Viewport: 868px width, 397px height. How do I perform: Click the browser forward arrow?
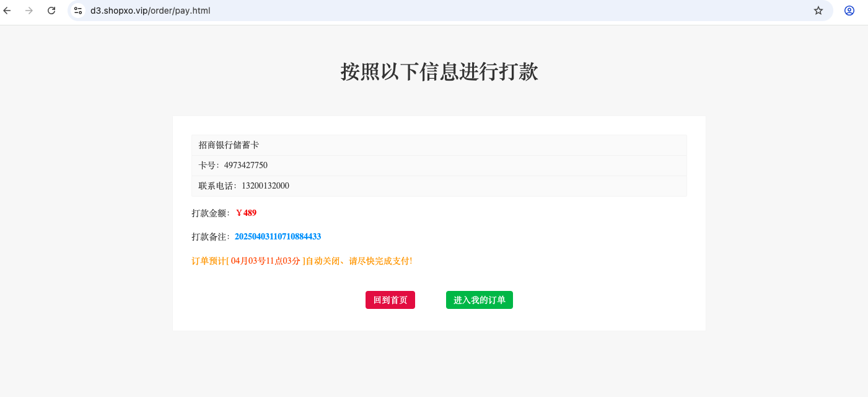(x=29, y=11)
